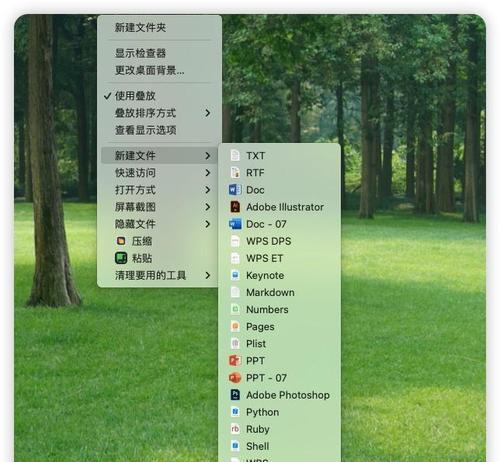
Task: Open the 屏幕截图 submenu arrow
Action: 208,207
